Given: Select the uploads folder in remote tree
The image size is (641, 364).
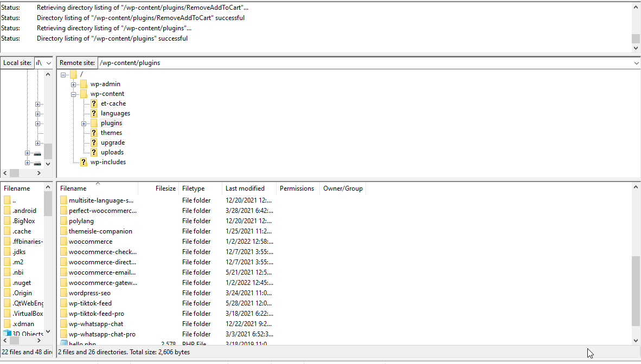Looking at the screenshot, I should click(x=112, y=152).
